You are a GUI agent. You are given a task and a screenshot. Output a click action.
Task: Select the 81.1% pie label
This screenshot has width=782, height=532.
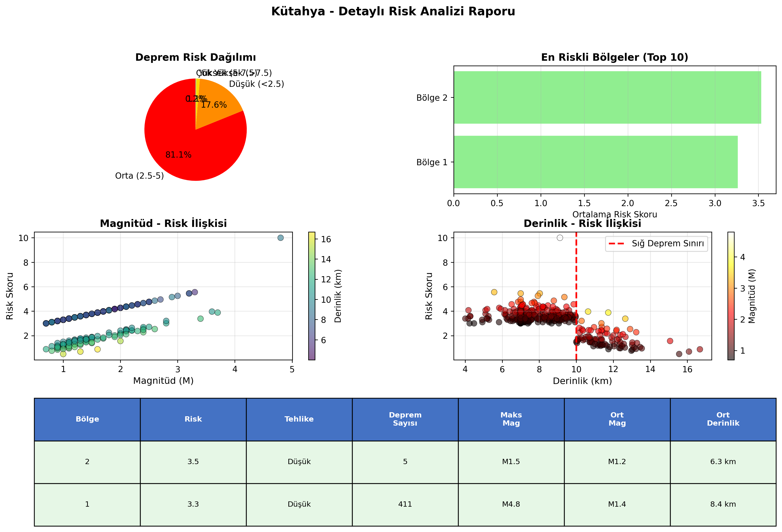click(x=178, y=155)
